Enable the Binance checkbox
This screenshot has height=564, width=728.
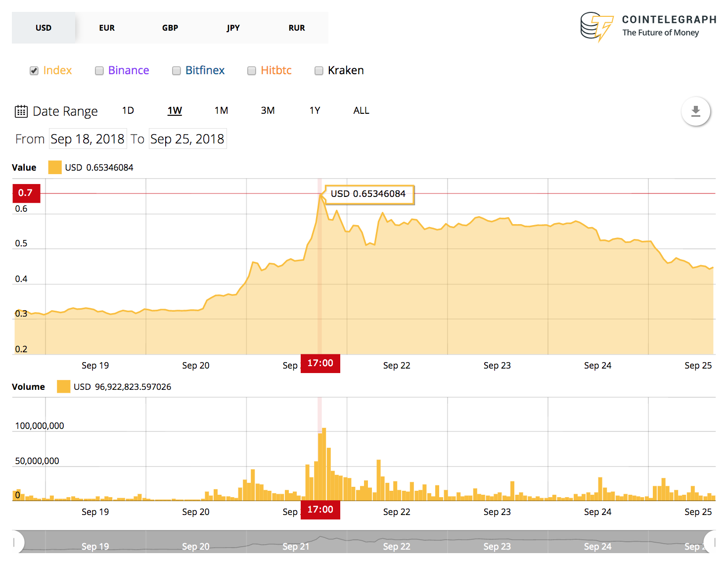[99, 71]
